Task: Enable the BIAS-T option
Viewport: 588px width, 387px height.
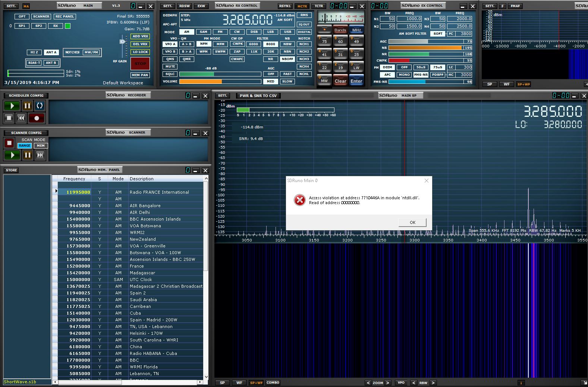Action: pos(34,63)
